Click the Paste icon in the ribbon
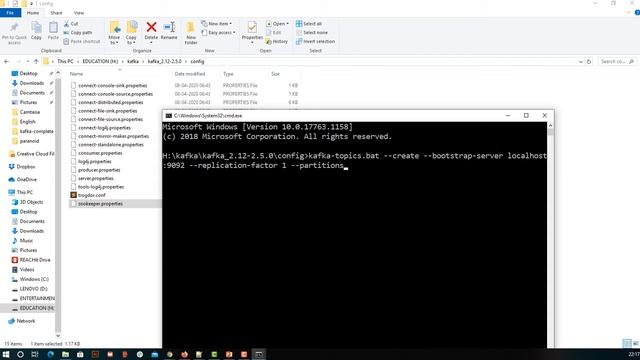Image resolution: width=640 pixels, height=360 pixels. coord(53,28)
